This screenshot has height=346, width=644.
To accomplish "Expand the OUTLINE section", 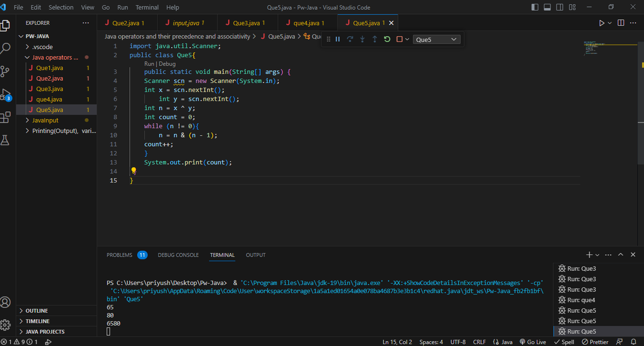I will [x=56, y=311].
